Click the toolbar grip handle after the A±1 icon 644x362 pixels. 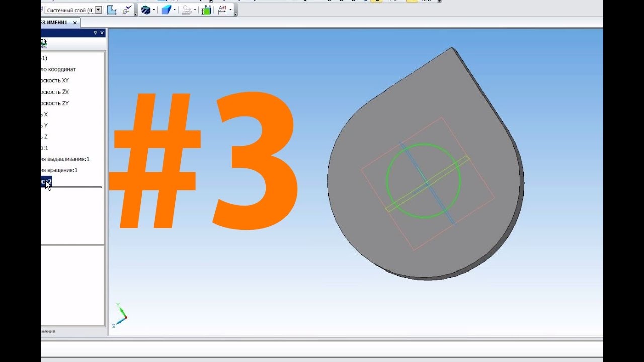(235, 10)
